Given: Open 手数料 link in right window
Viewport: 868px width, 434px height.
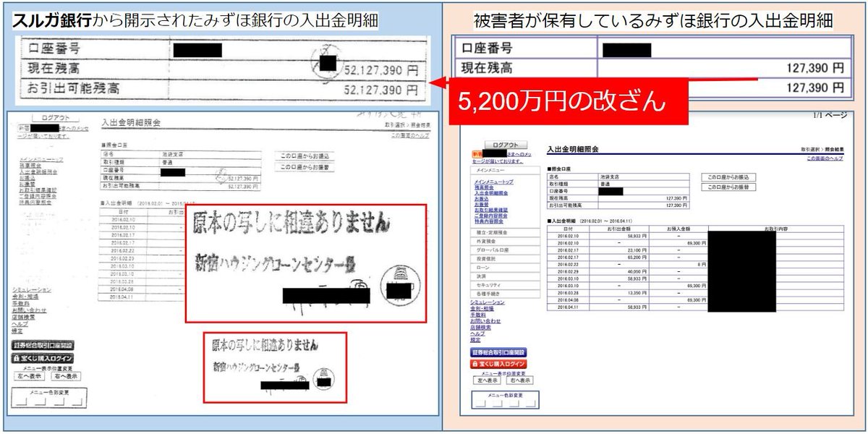Looking at the screenshot, I should (478, 315).
